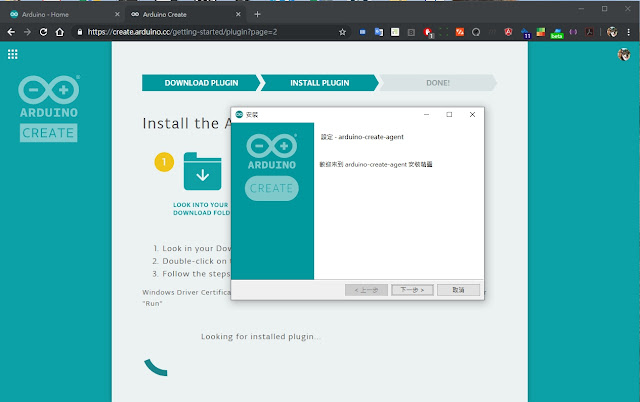Open the red Angular shield extension
This screenshot has height=402, width=640.
(508, 32)
